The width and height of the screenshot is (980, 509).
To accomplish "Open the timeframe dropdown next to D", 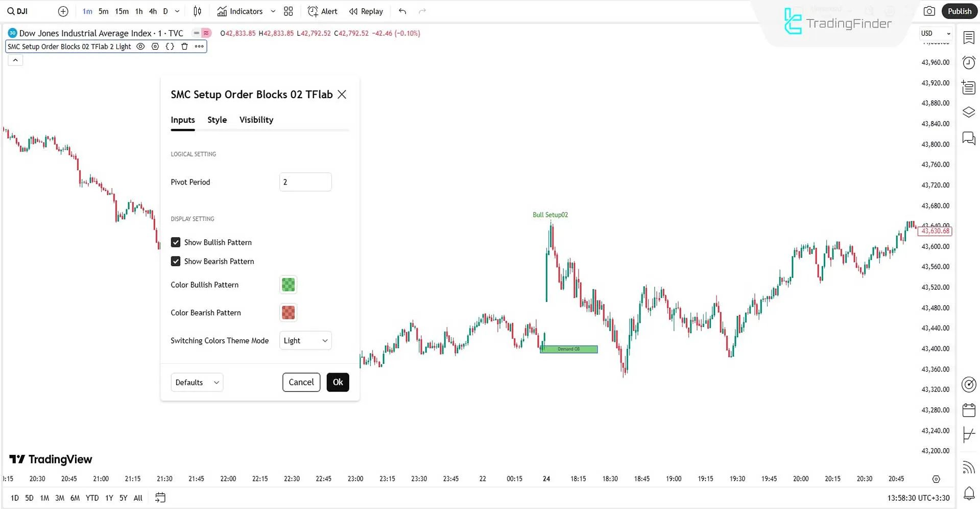I will 177,11.
